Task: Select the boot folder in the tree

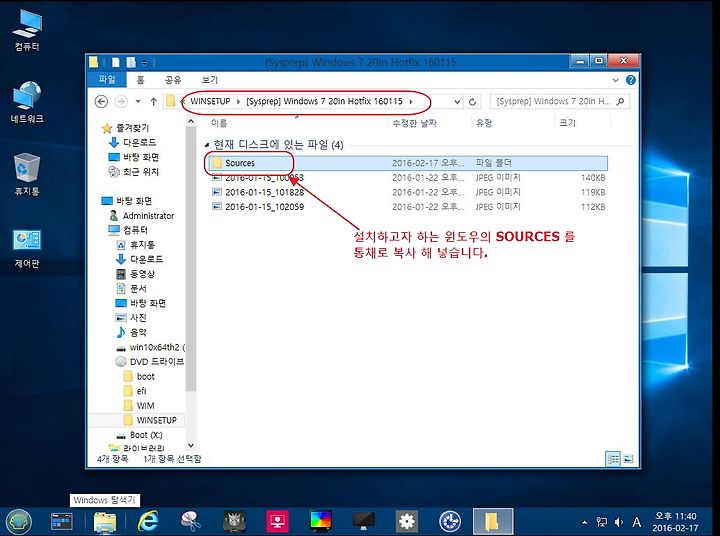Action: pyautogui.click(x=140, y=376)
